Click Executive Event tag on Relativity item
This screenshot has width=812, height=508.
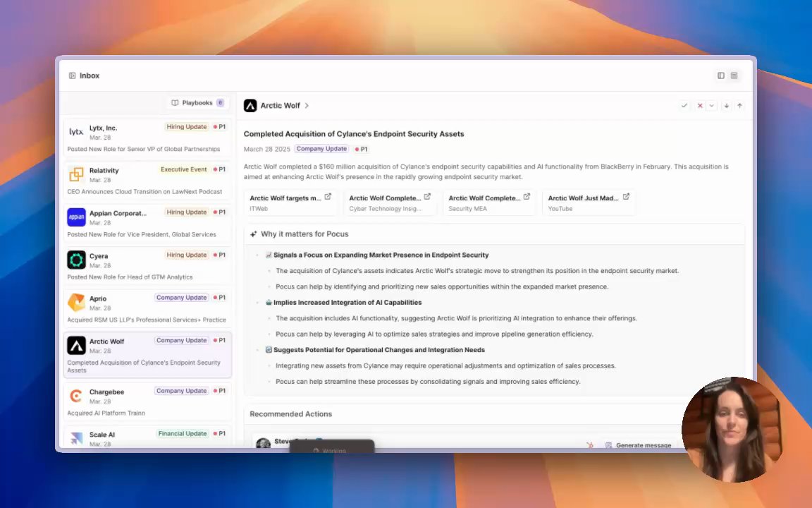(183, 169)
